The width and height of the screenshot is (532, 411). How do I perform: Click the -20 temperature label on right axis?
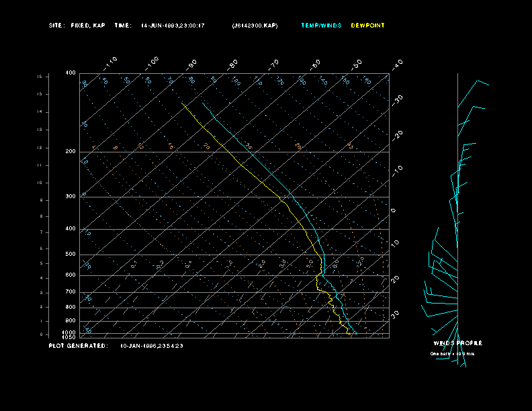[x=397, y=135]
